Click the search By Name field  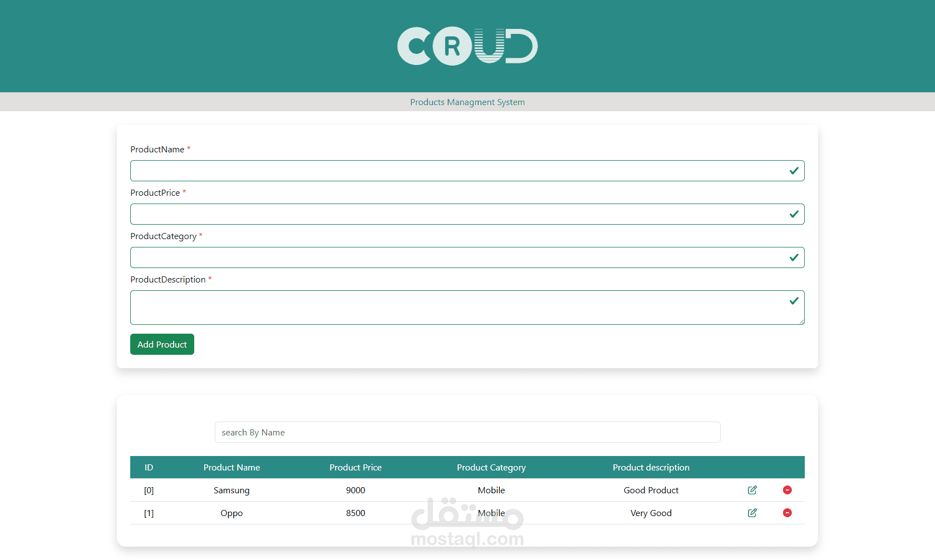[467, 432]
